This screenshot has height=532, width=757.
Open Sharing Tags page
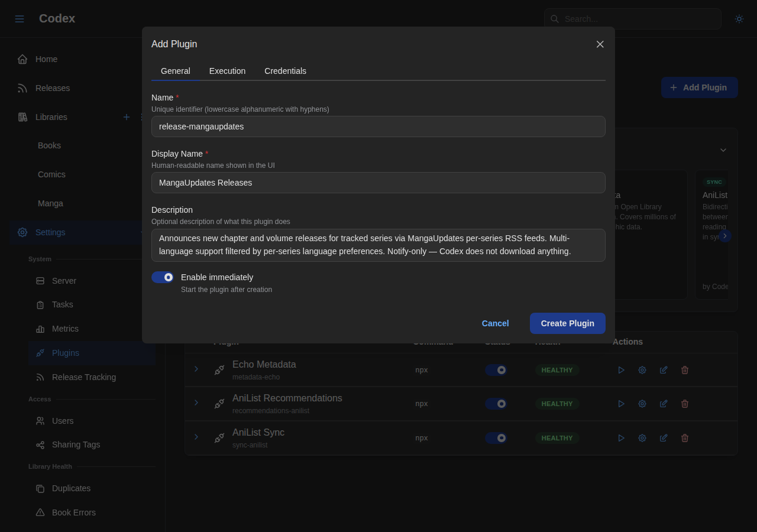tap(92, 445)
